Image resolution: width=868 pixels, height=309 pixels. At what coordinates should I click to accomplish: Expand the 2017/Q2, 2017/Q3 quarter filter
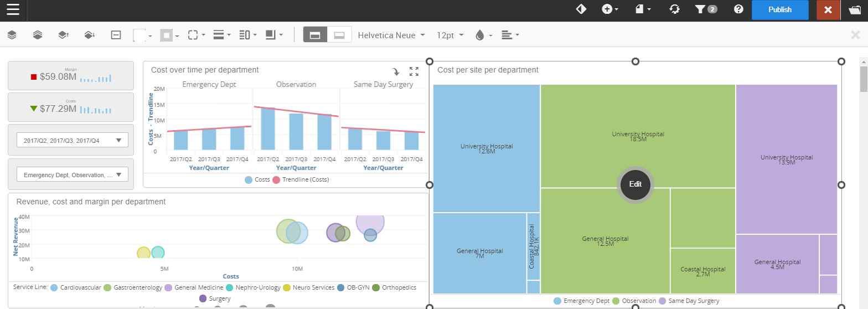pyautogui.click(x=73, y=141)
